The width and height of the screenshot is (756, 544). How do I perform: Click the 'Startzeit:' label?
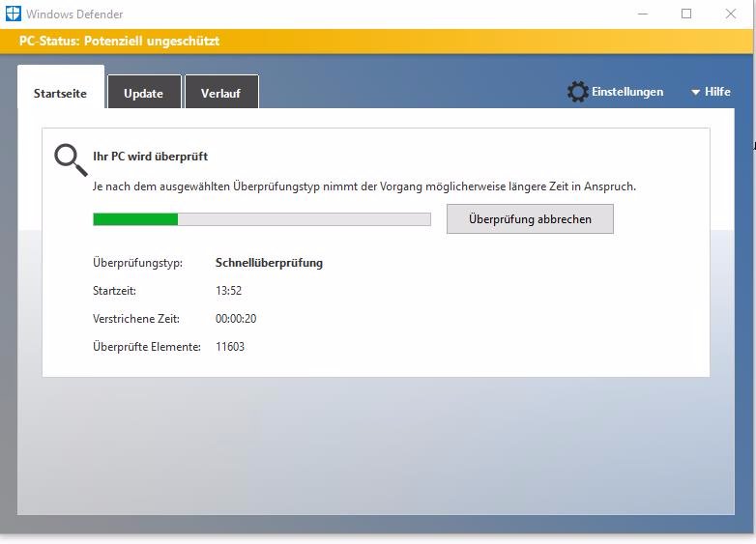point(115,291)
